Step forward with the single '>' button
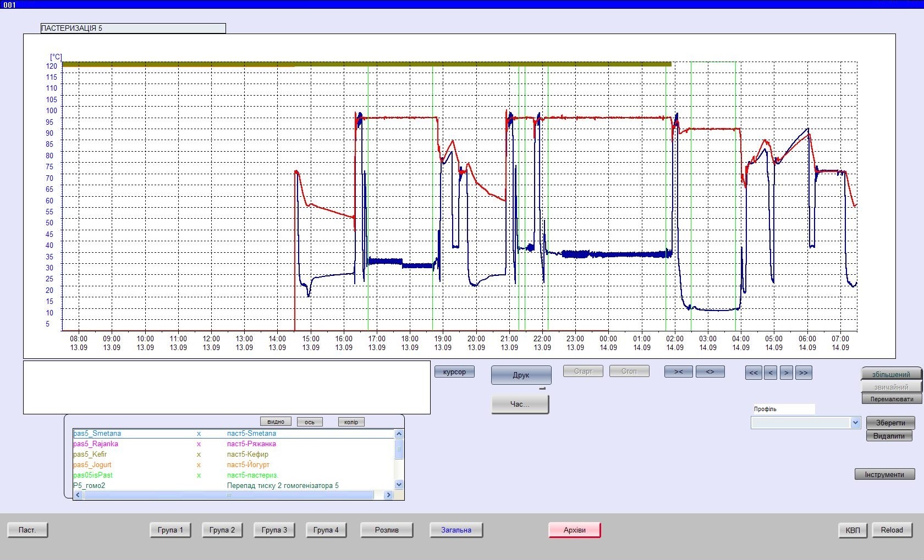This screenshot has height=560, width=924. tap(787, 373)
